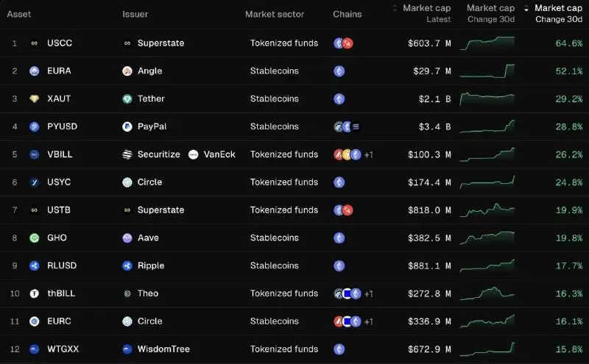Sort by Market cap Latest column
589x364 pixels.
coord(427,13)
